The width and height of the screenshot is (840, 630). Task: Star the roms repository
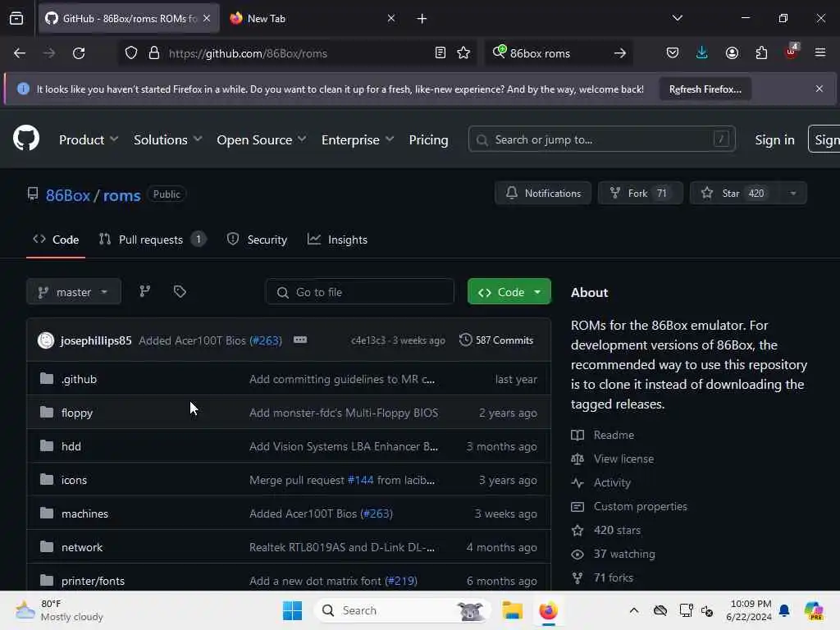pos(735,193)
